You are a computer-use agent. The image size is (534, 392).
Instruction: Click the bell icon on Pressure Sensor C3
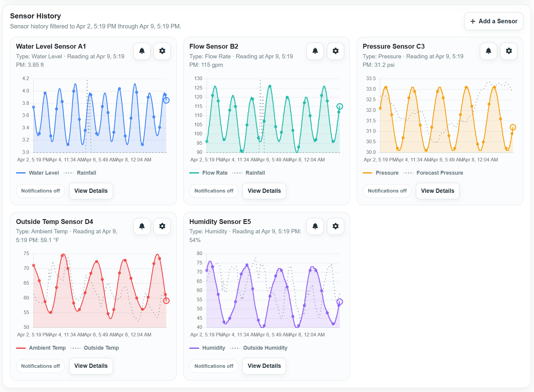pyautogui.click(x=488, y=51)
